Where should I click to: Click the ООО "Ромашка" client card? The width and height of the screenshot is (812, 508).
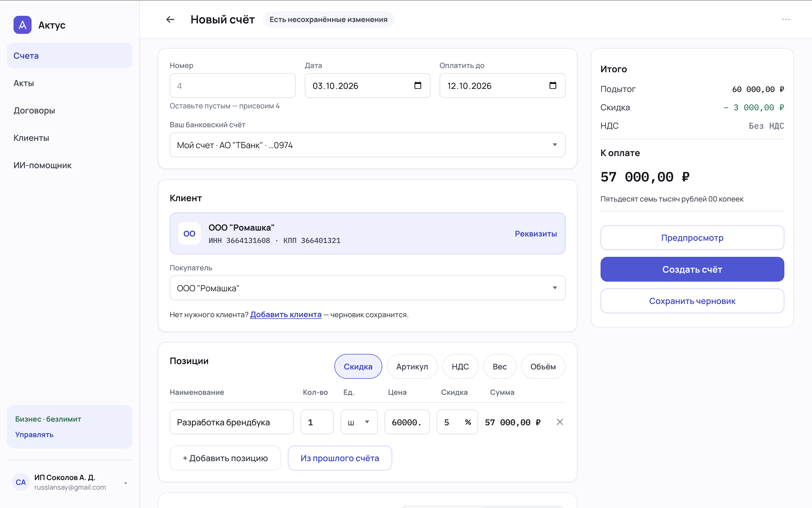367,233
